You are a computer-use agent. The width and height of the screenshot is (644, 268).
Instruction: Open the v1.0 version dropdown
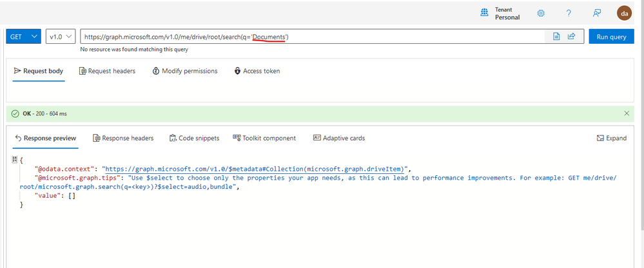[61, 37]
